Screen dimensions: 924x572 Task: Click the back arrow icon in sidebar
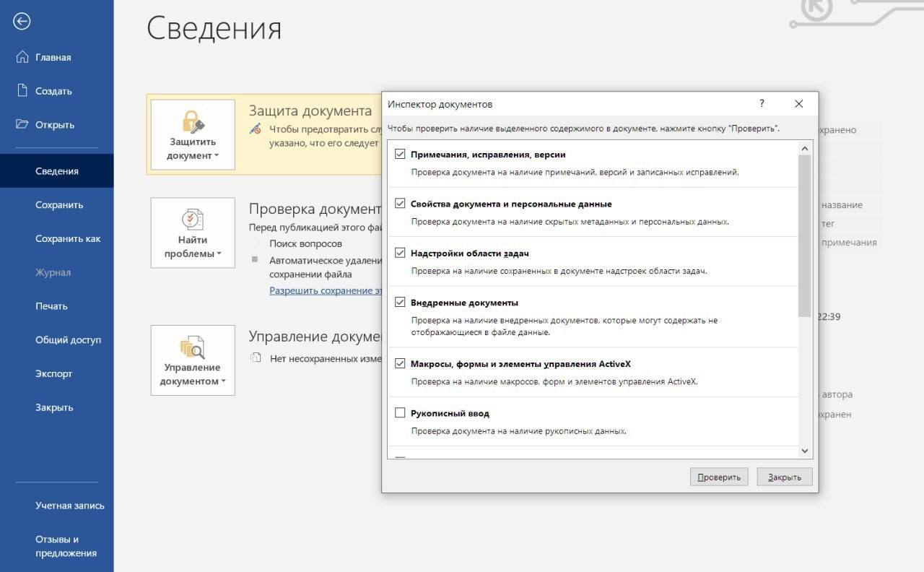click(22, 22)
